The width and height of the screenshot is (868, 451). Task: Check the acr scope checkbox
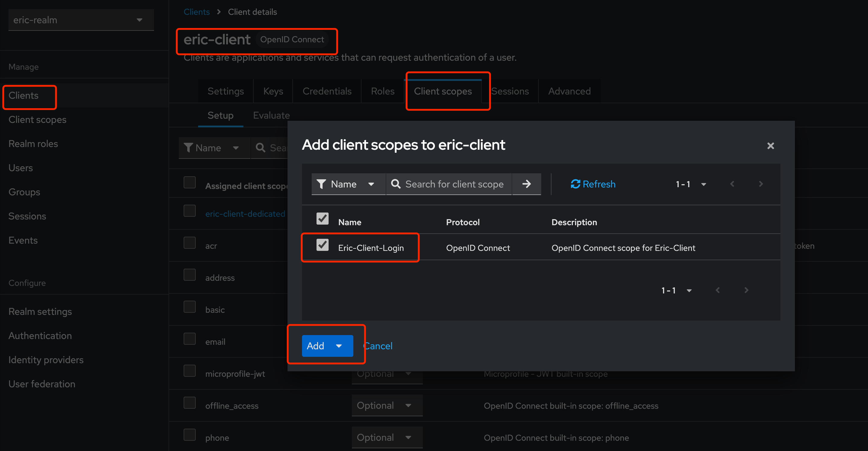point(189,243)
